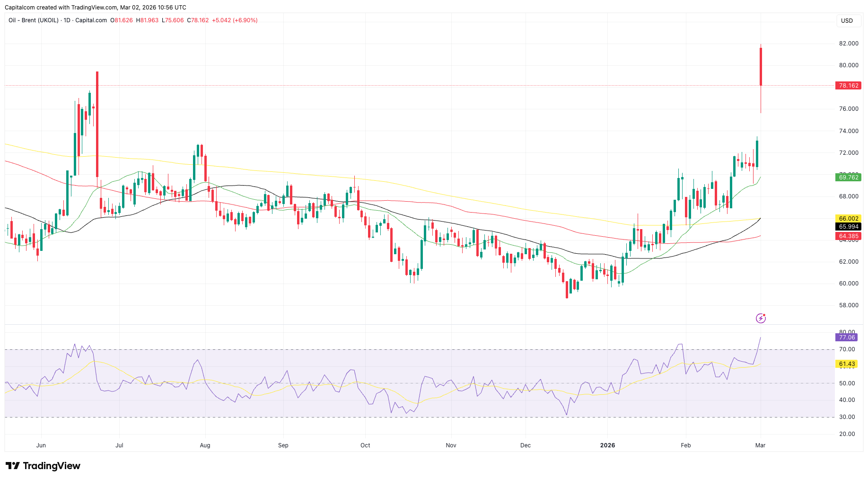The width and height of the screenshot is (868, 480).
Task: Click the +5.042 (+6.90%) change value
Action: (x=235, y=20)
